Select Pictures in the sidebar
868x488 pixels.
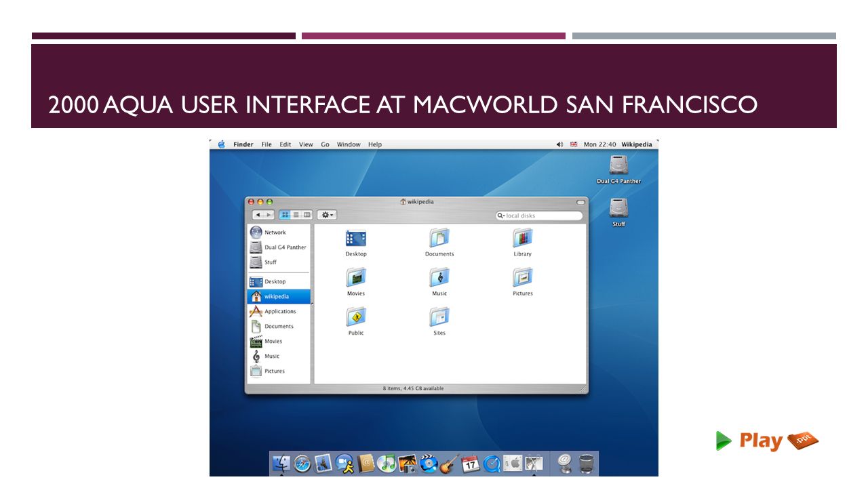pyautogui.click(x=279, y=371)
